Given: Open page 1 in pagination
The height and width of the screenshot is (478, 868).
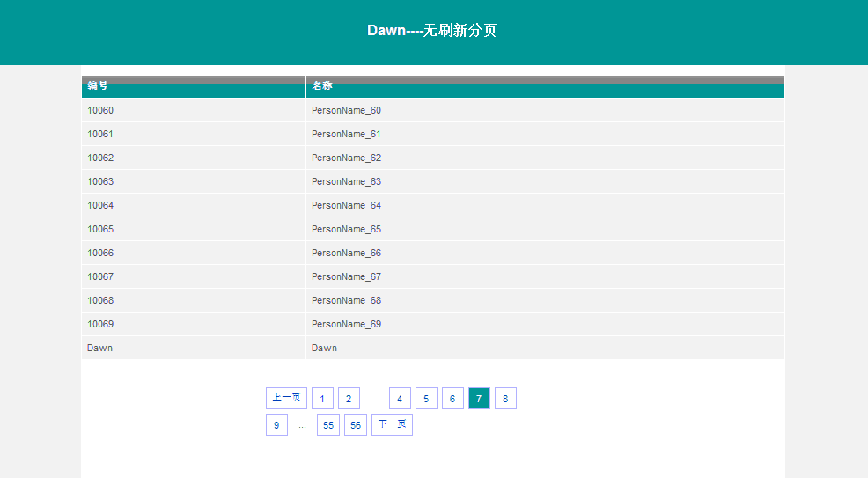Looking at the screenshot, I should [x=322, y=398].
